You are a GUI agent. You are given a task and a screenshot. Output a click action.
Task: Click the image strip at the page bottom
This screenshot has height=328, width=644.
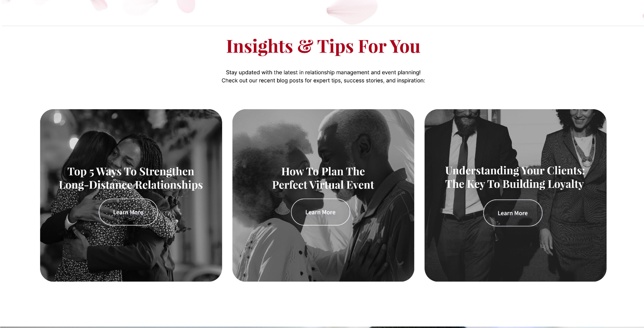click(322, 327)
